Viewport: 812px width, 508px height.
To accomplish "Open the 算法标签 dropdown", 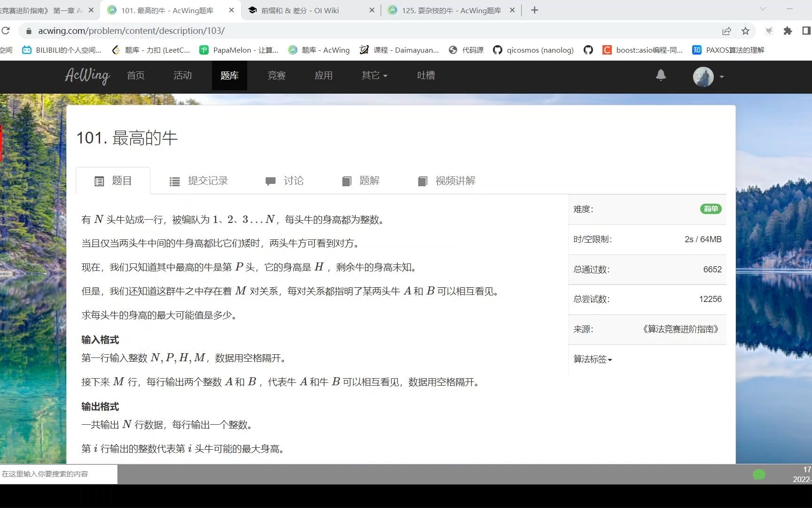I will click(592, 359).
